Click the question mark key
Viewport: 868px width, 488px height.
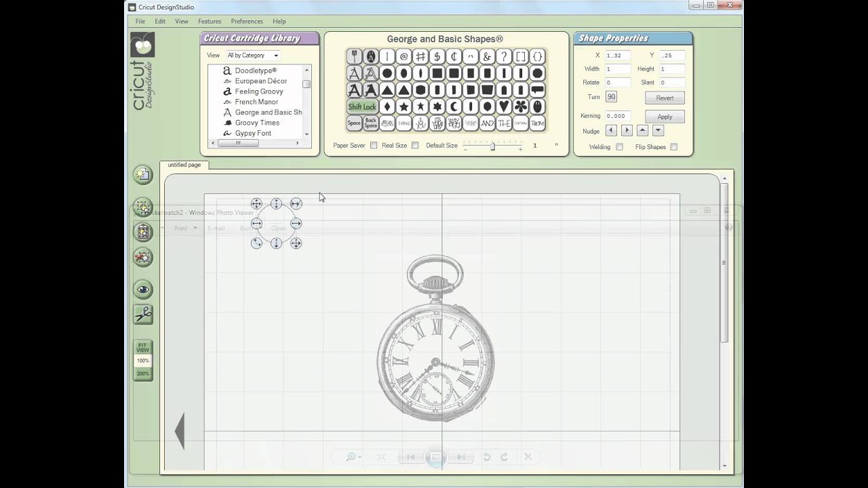[x=504, y=56]
